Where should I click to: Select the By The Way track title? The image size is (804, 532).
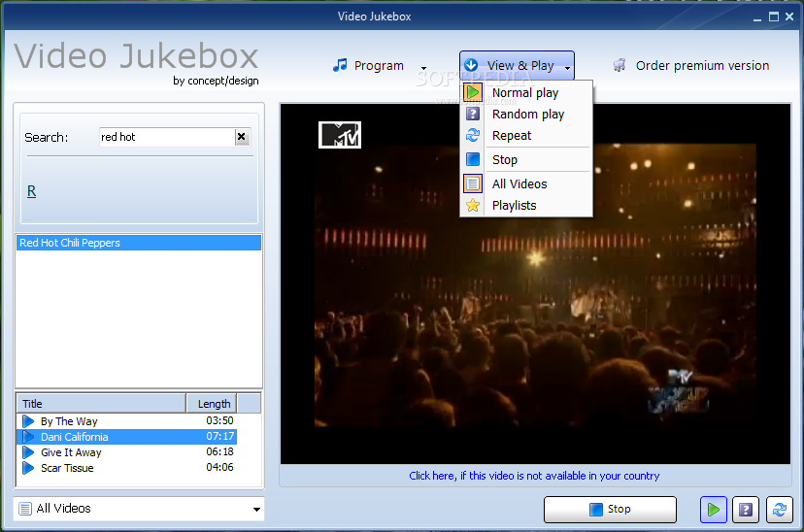(69, 421)
